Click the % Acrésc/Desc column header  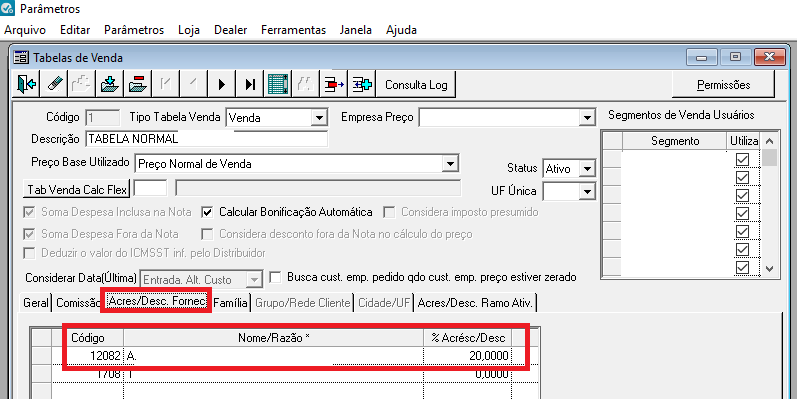pos(468,338)
